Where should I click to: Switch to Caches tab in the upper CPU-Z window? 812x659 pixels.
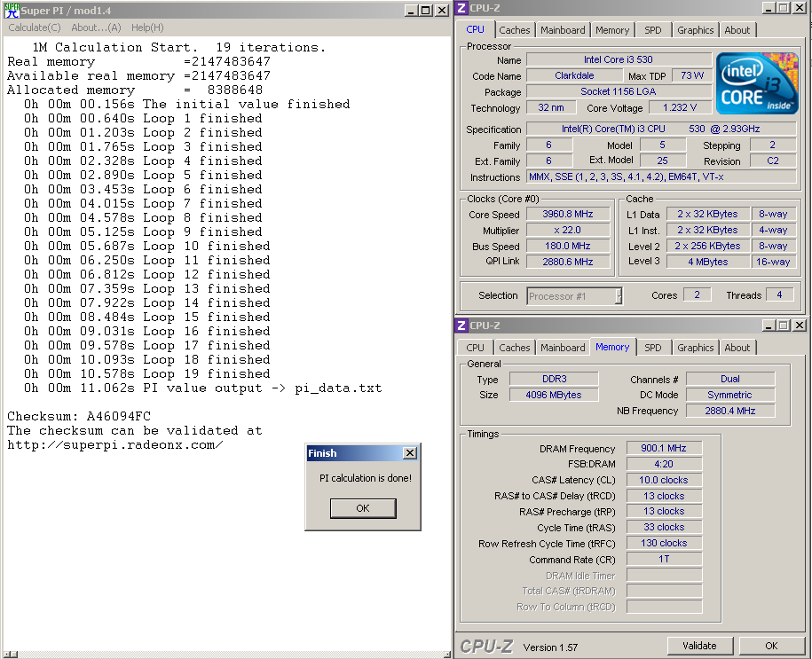pos(514,30)
